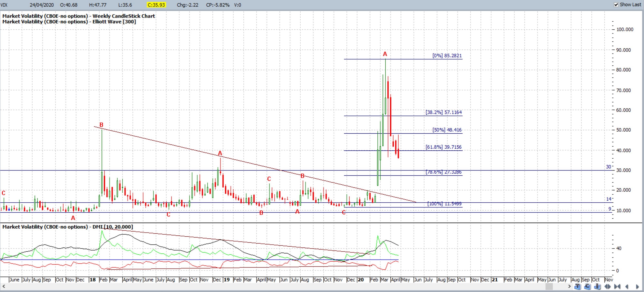Click the horizontal scrollbar thumb
The height and width of the screenshot is (292, 644).
(x=549, y=286)
